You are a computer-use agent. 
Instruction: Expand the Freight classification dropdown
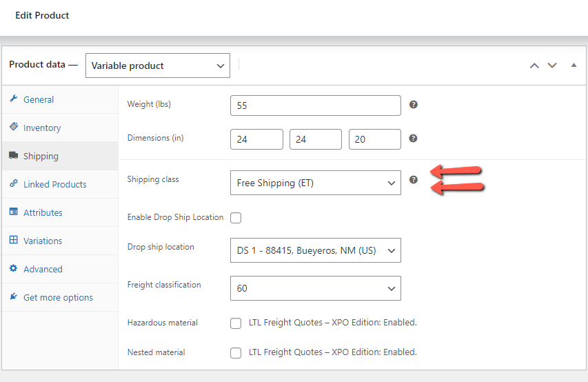[x=315, y=288]
